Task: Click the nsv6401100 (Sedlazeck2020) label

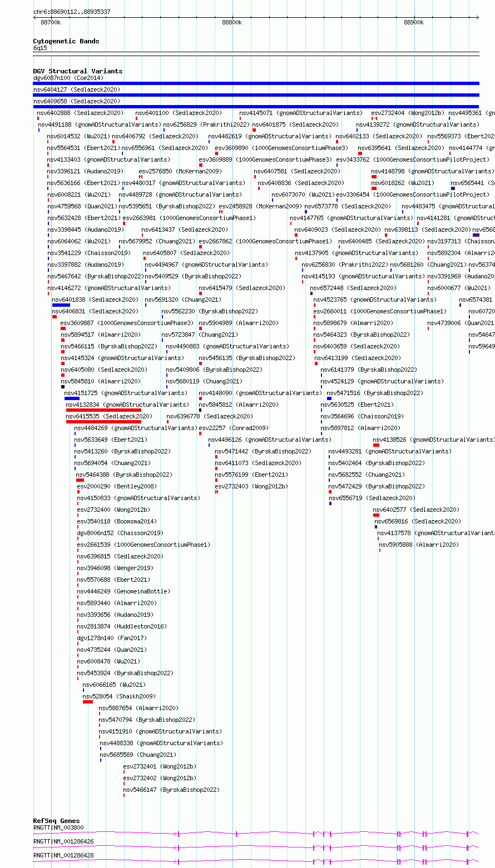Action: point(179,113)
